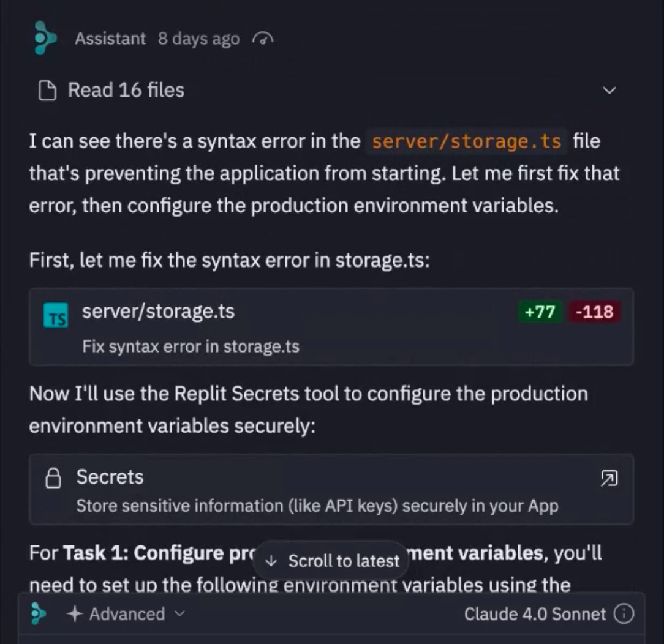Click the red -118 deletions badge
The height and width of the screenshot is (644, 664).
coord(594,312)
